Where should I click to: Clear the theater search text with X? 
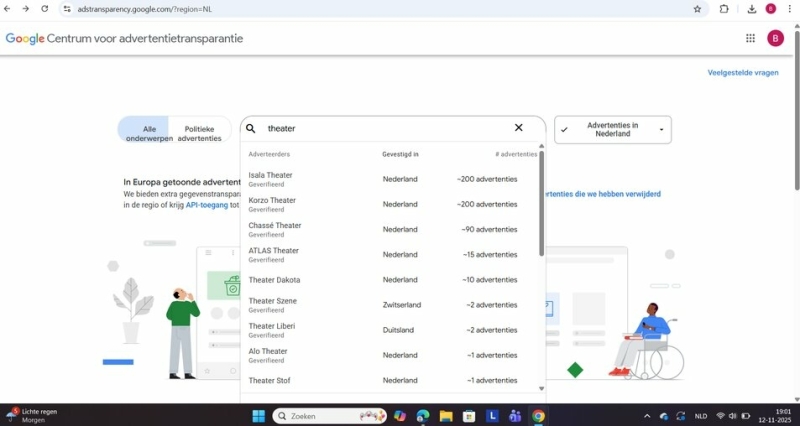coord(518,128)
